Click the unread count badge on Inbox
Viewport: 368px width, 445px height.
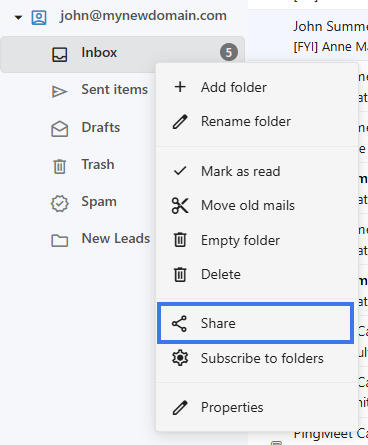tap(229, 52)
